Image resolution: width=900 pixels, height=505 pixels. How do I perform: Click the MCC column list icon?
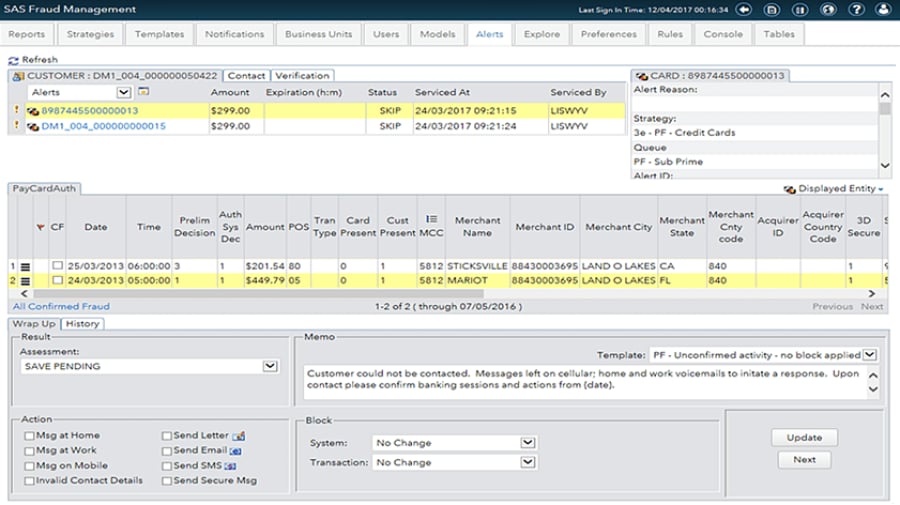pos(431,219)
